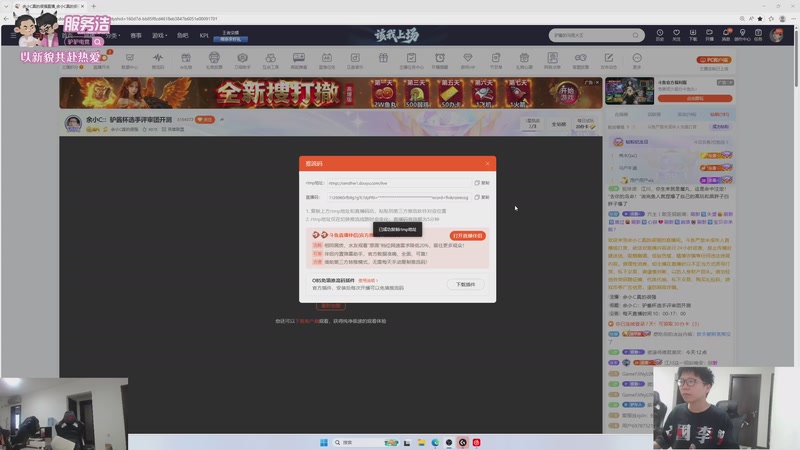
Task: Click the orange PC客户端 button
Action: coord(714,60)
